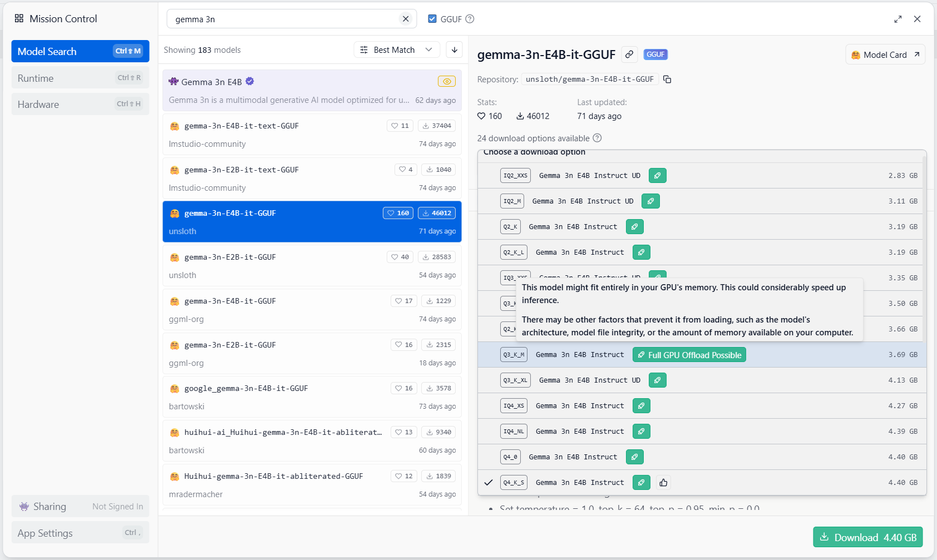Open the GGUF help question mark
This screenshot has height=560, width=937.
pyautogui.click(x=470, y=19)
